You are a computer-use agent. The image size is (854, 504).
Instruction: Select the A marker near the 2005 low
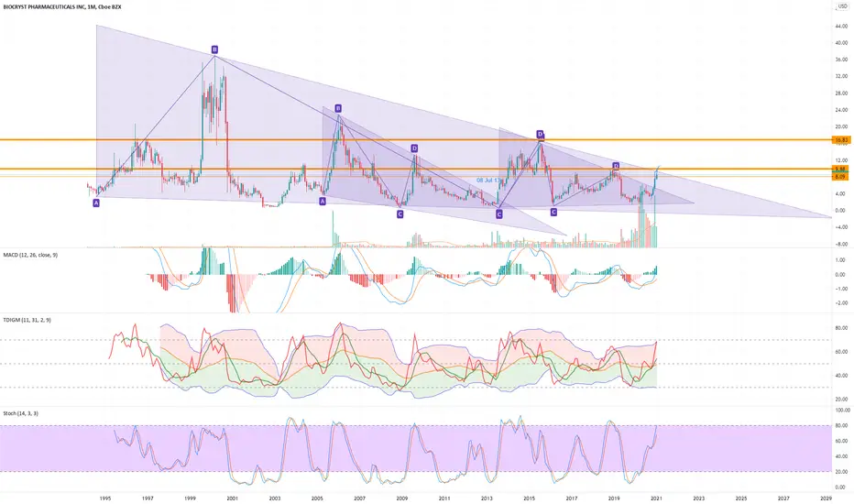pos(323,201)
